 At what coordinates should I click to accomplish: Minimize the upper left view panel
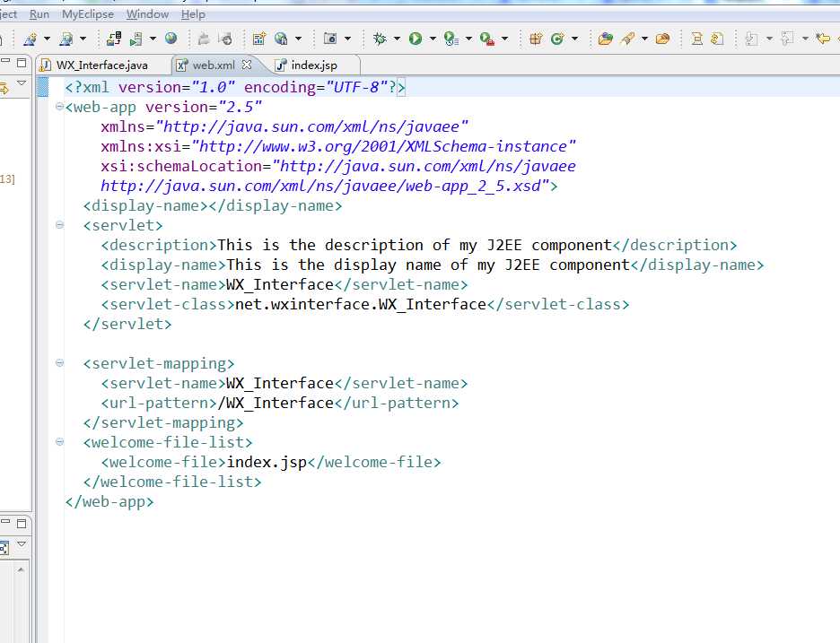pyautogui.click(x=5, y=62)
